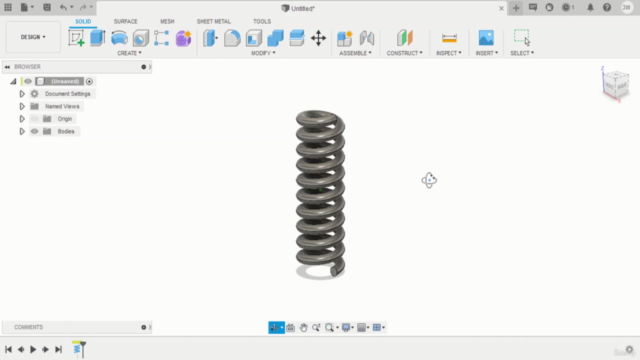Toggle visibility of the Unsaved root component
This screenshot has width=640, height=360.
(x=28, y=81)
